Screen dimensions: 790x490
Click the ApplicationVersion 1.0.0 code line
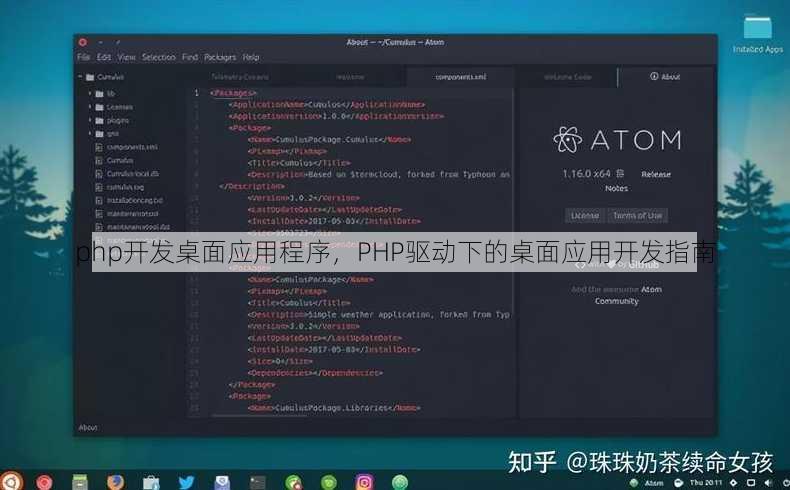pyautogui.click(x=336, y=116)
